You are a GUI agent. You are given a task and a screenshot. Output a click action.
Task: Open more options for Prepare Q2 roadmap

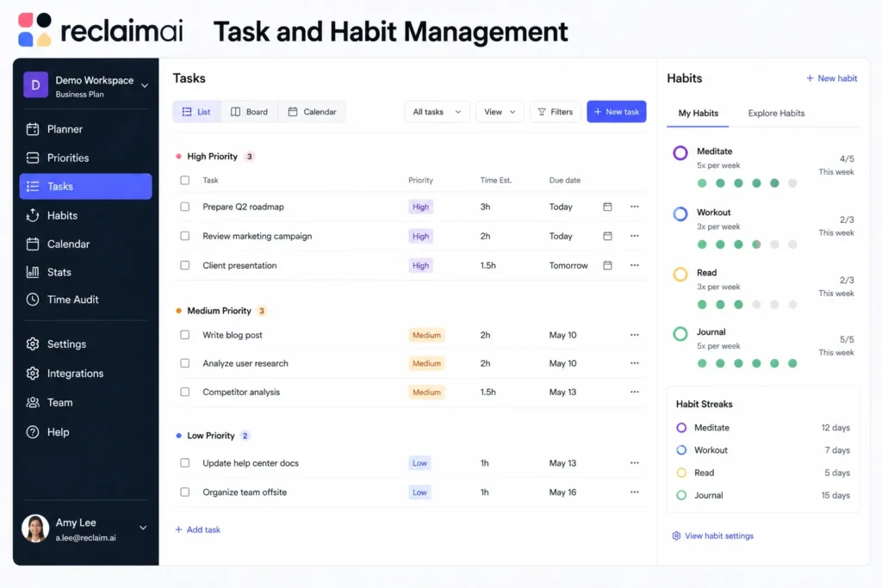[635, 207]
